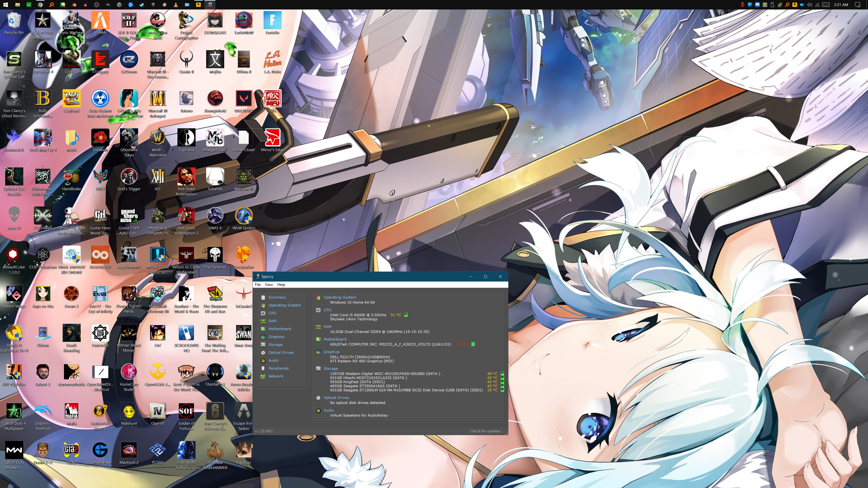Viewport: 868px width, 488px height.
Task: Click the Storage heading link in summary
Action: pyautogui.click(x=330, y=369)
